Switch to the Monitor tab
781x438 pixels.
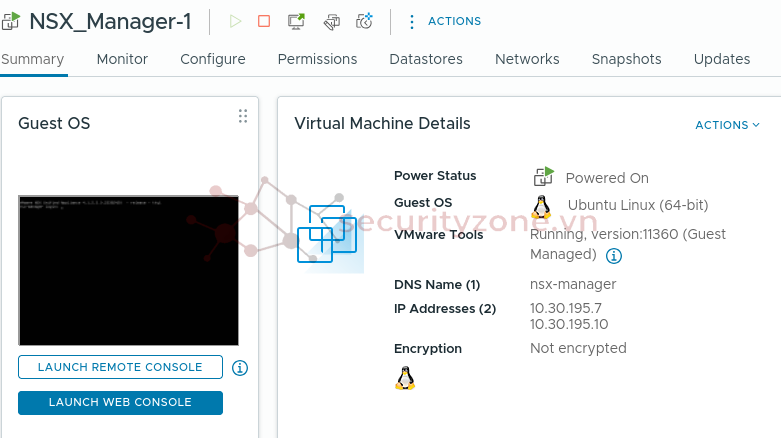122,59
